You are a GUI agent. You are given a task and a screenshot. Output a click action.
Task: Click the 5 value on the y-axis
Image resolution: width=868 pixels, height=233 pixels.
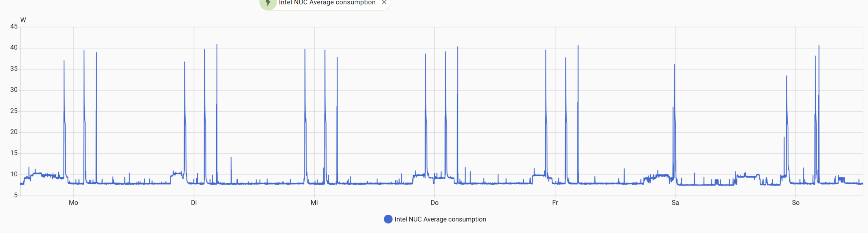pos(17,195)
